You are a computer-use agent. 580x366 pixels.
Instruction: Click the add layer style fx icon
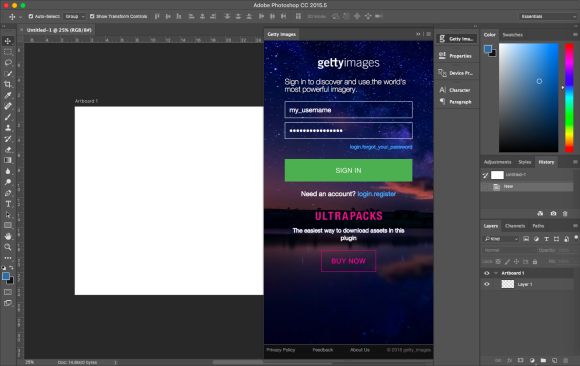[509, 360]
